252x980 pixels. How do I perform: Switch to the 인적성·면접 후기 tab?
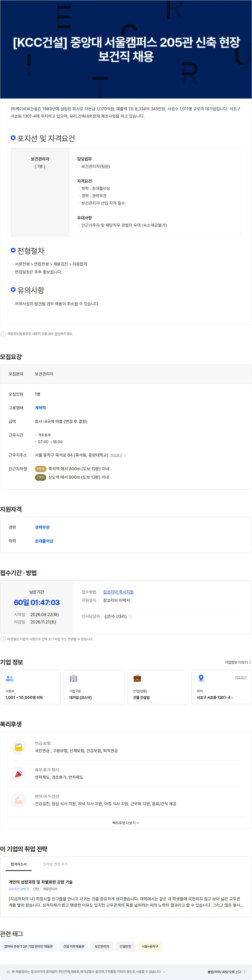coord(55,864)
